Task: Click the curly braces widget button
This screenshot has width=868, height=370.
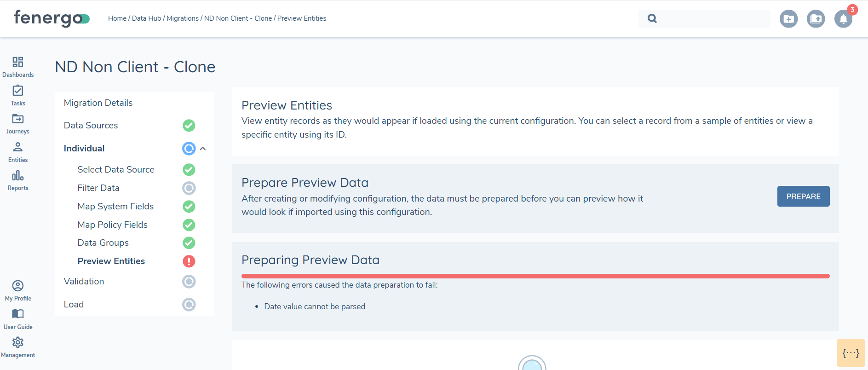Action: click(x=851, y=353)
